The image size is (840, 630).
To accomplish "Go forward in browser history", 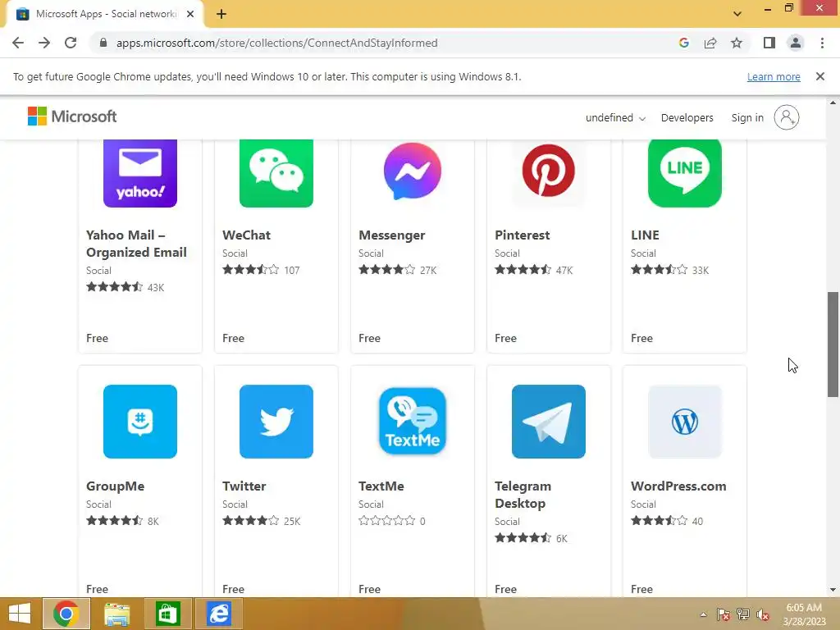I will click(x=44, y=43).
